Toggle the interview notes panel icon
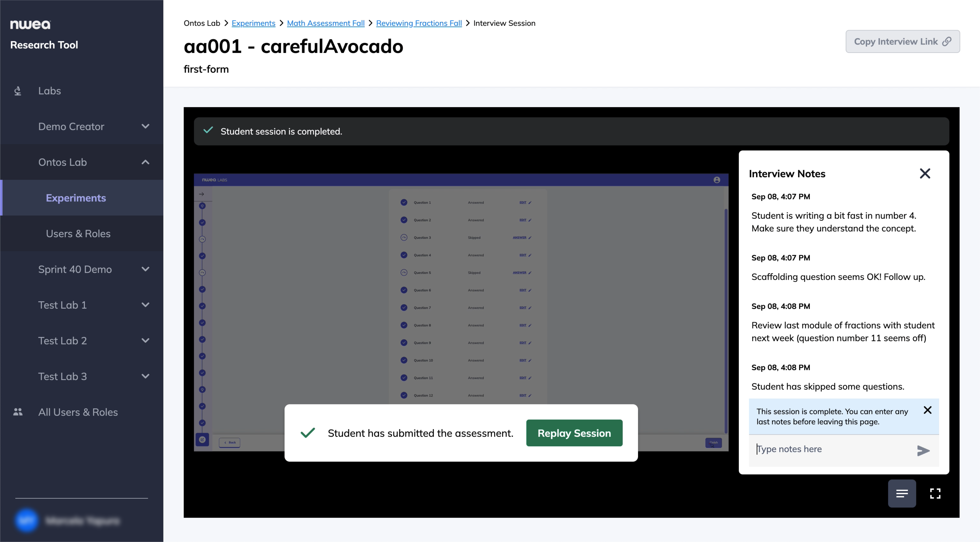980x542 pixels. pos(902,493)
